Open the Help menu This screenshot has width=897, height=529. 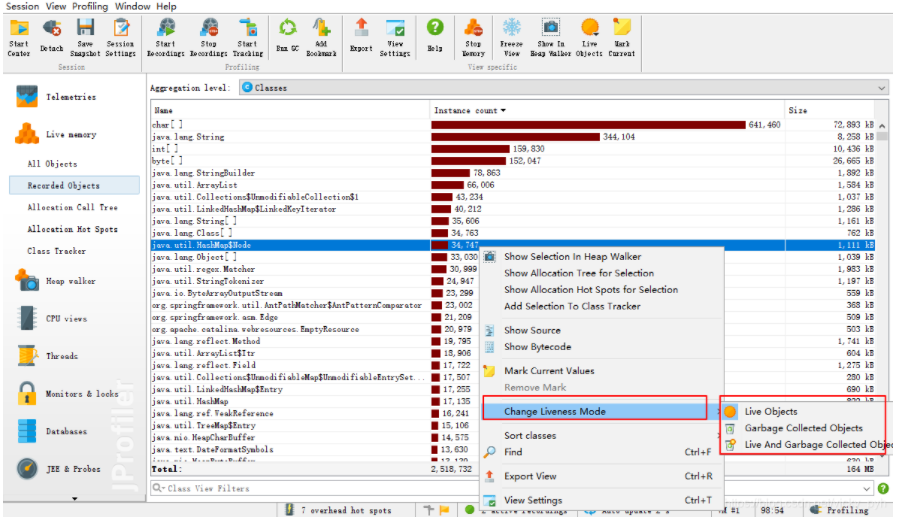pos(166,6)
